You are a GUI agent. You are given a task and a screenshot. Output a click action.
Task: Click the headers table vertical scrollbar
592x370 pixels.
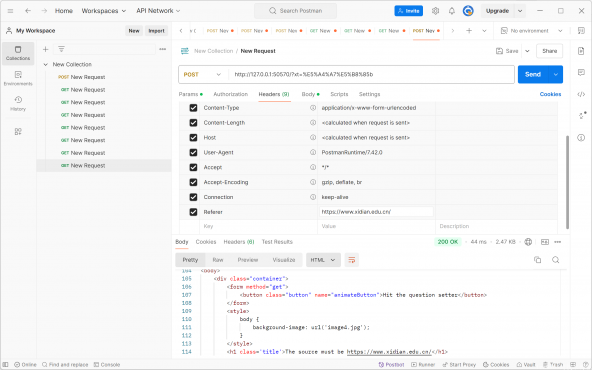click(567, 182)
